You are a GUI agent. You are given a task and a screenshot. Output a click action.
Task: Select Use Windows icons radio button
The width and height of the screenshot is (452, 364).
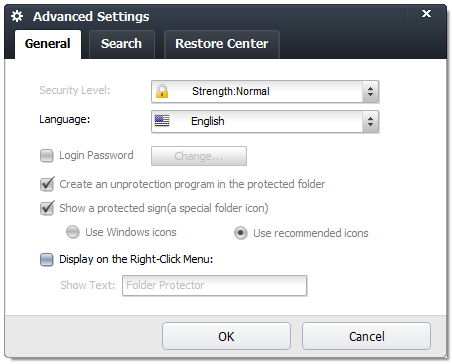coord(73,232)
